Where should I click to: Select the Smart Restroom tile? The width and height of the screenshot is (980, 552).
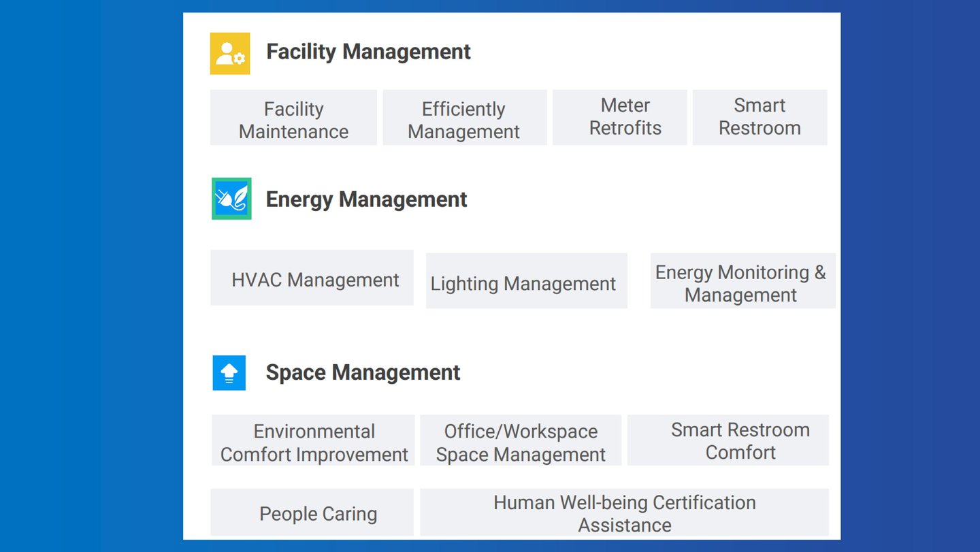click(x=760, y=118)
